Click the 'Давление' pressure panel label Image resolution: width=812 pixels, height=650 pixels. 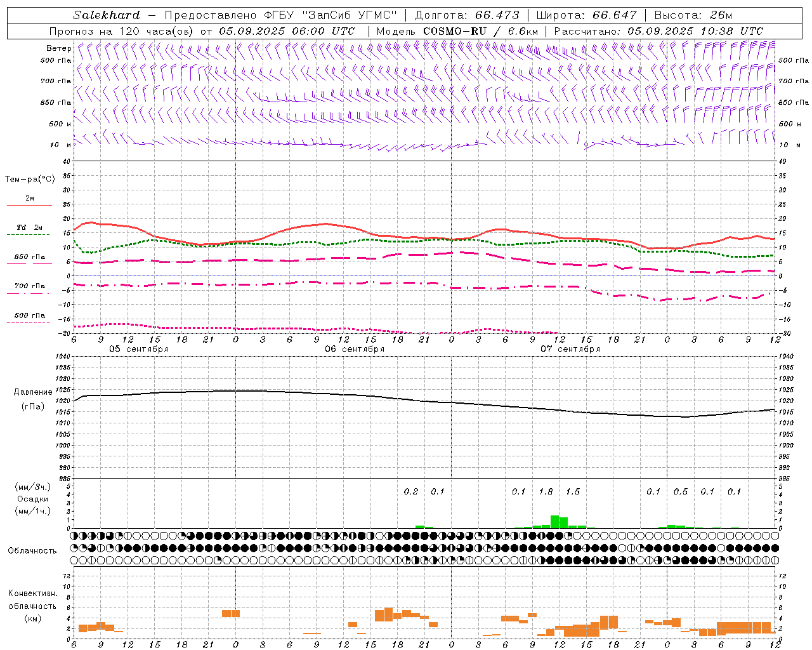click(x=33, y=392)
